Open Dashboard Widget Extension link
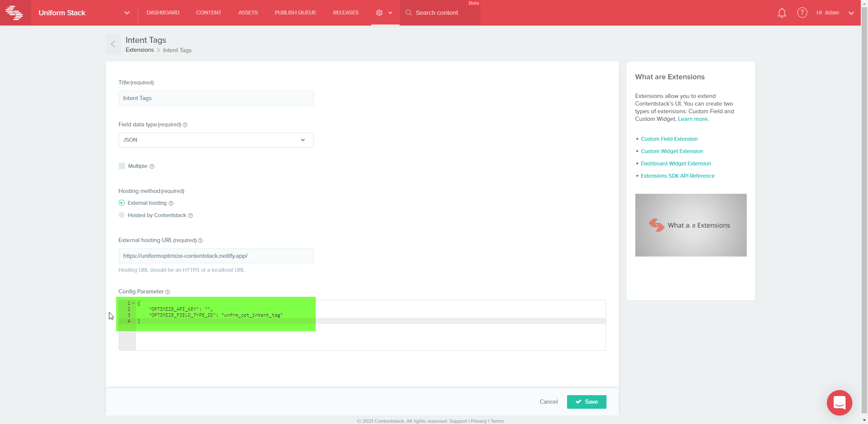The height and width of the screenshot is (424, 868). coord(676,164)
